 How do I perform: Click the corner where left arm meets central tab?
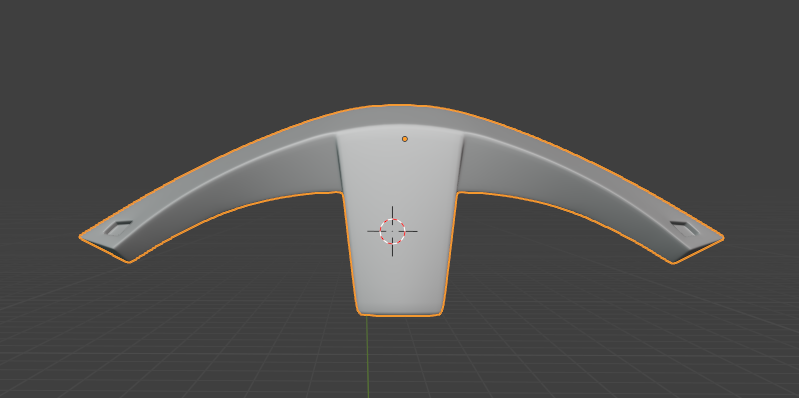(x=341, y=193)
